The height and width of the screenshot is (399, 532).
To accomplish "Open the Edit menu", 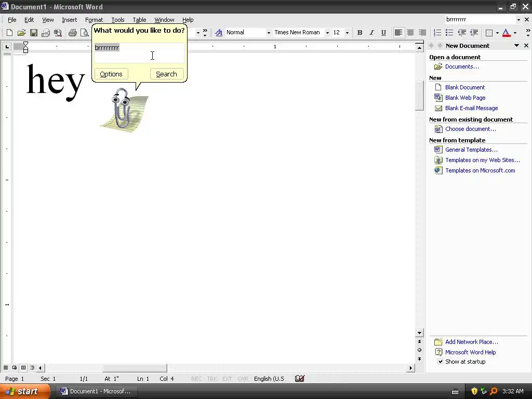I will [x=29, y=20].
